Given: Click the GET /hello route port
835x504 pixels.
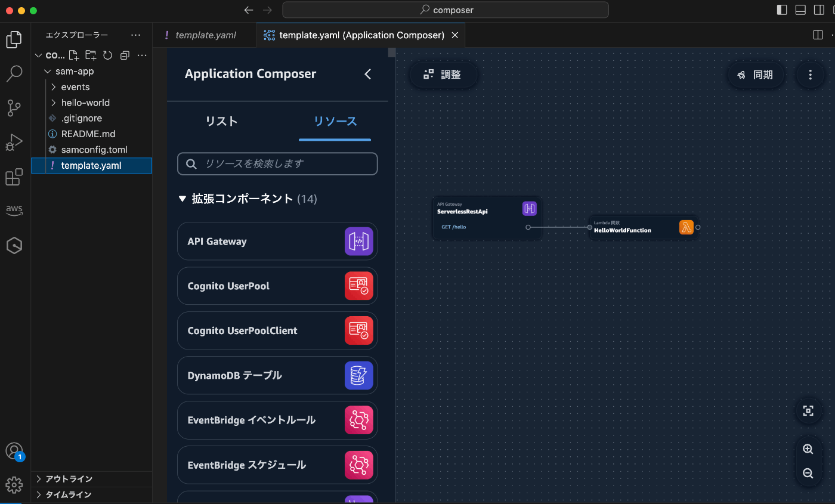Looking at the screenshot, I should pos(528,227).
